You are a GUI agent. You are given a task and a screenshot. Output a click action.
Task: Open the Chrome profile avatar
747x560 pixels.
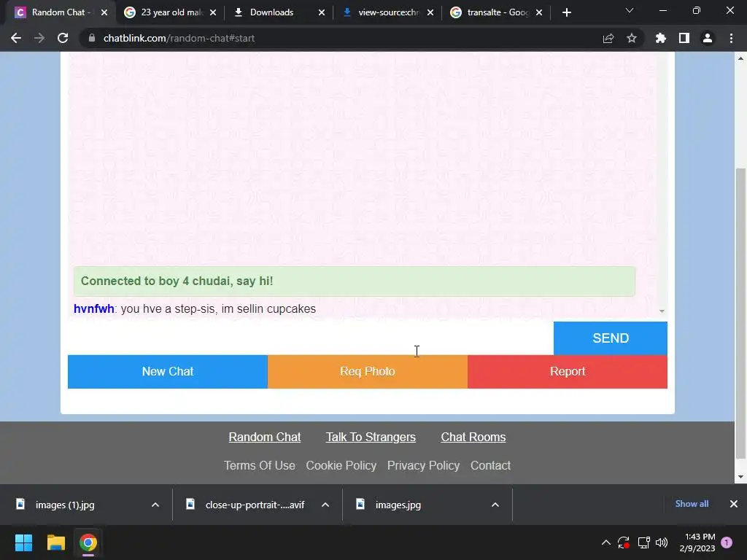[708, 38]
